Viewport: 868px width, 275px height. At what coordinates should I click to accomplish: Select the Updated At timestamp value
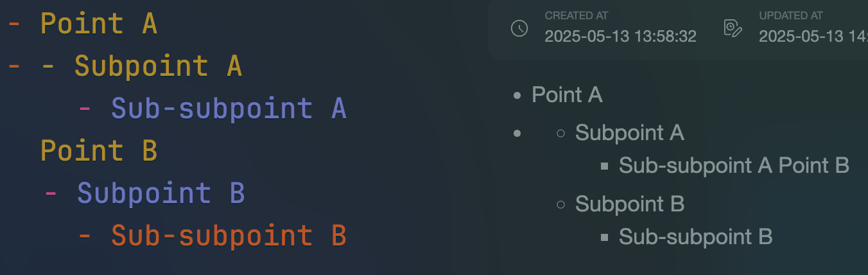tap(813, 37)
